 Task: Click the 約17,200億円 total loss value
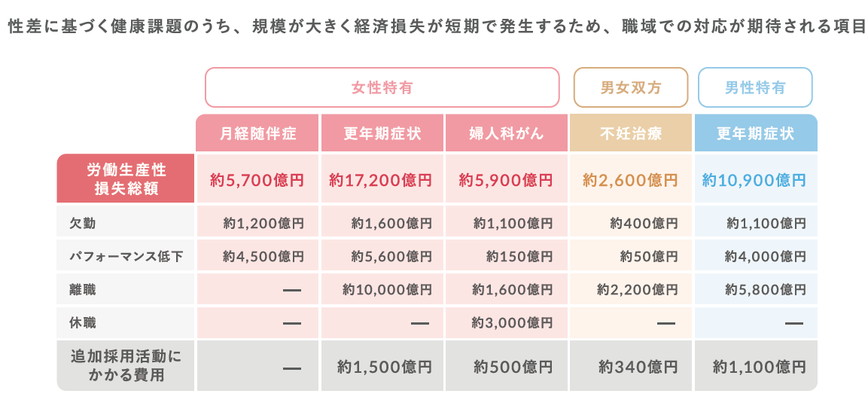coord(381,180)
